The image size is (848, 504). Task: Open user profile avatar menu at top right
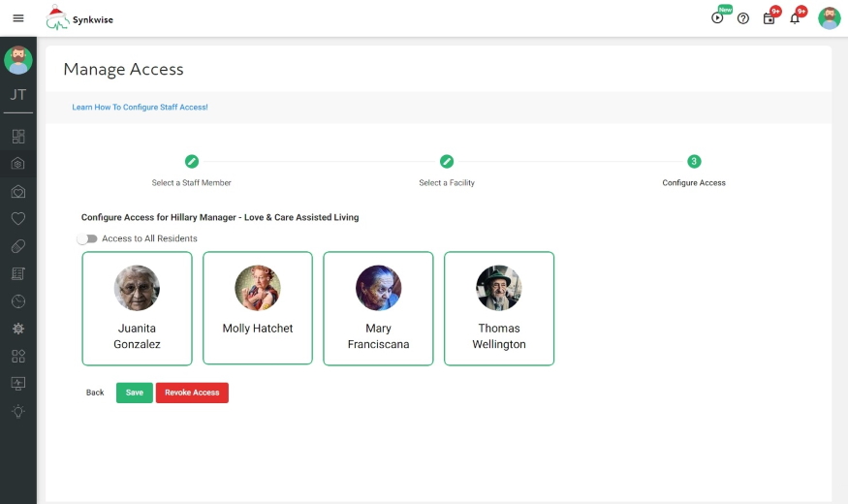coord(829,18)
